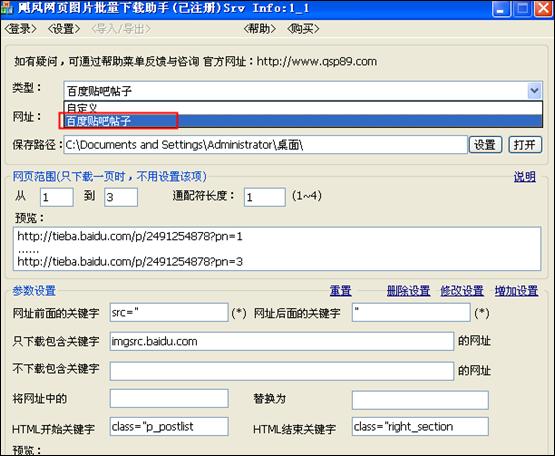
Task: Click the HTML开始关键字 input field
Action: tap(169, 427)
